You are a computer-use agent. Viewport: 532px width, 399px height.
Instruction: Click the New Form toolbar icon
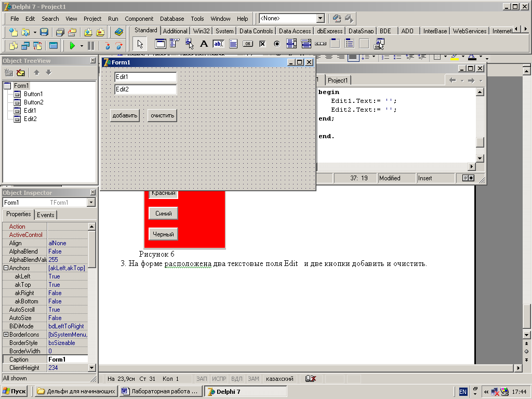(x=54, y=46)
